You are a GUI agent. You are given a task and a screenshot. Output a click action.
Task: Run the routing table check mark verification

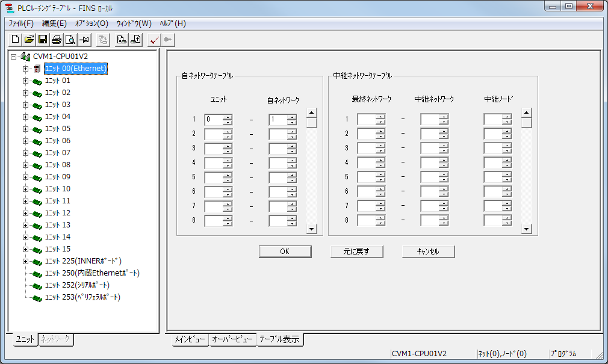[x=154, y=39]
